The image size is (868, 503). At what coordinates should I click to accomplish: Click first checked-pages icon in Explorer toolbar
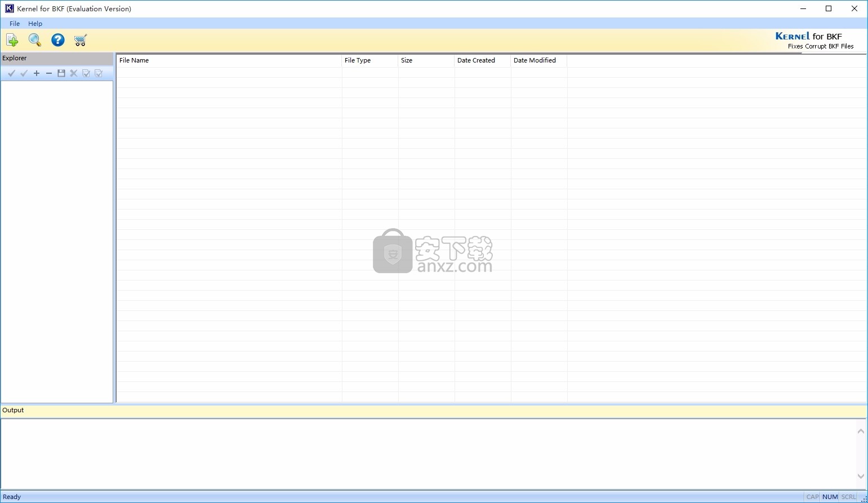click(x=86, y=73)
